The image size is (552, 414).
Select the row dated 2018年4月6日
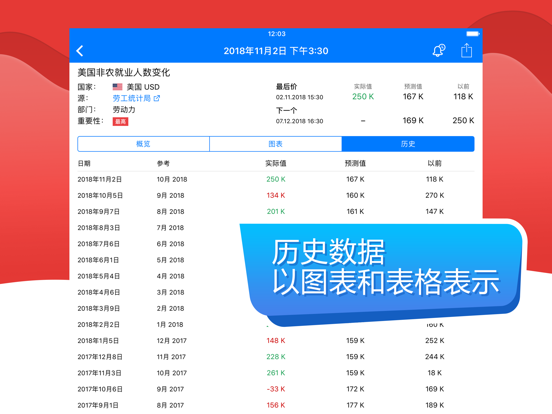(x=276, y=293)
